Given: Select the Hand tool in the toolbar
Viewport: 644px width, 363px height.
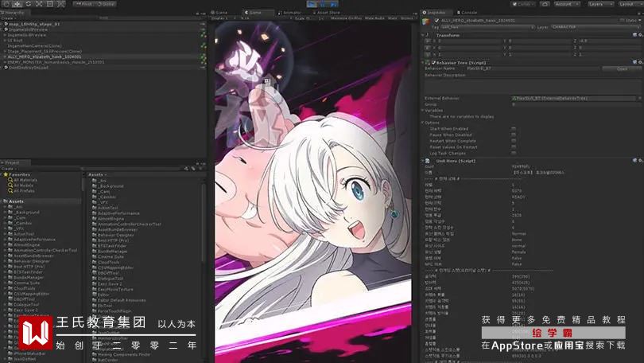Looking at the screenshot, I should pyautogui.click(x=6, y=4).
